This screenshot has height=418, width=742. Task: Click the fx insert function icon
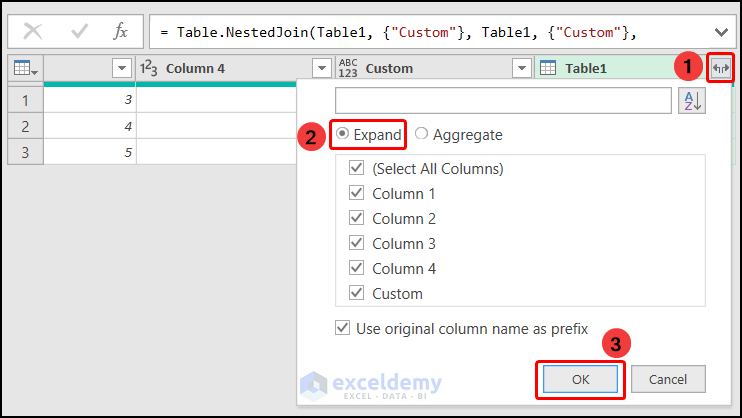tap(121, 32)
